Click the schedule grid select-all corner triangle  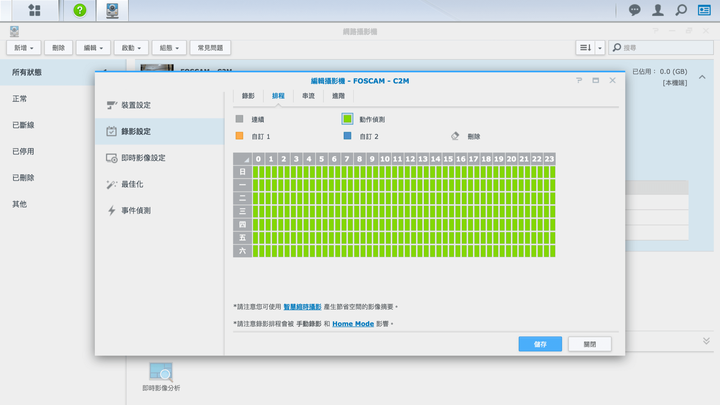242,159
